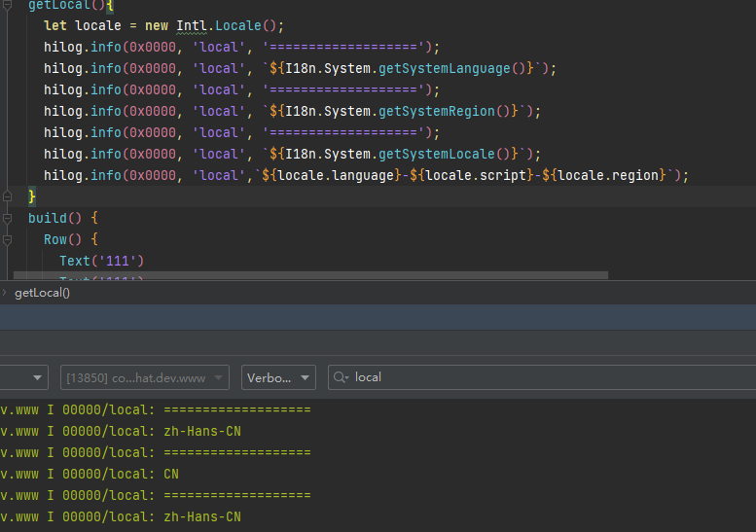Image resolution: width=756 pixels, height=532 pixels.
Task: Click the search magnifier icon in log filter
Action: [341, 377]
